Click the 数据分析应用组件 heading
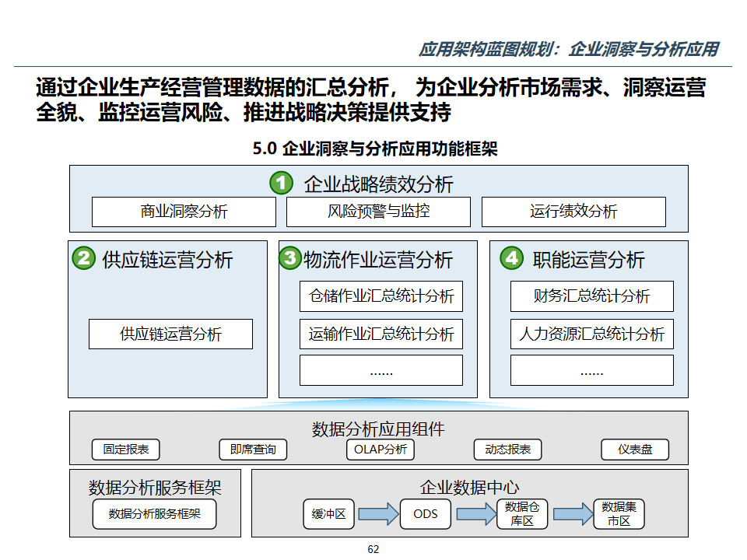Viewport: 747px width, 560px height. click(x=378, y=429)
